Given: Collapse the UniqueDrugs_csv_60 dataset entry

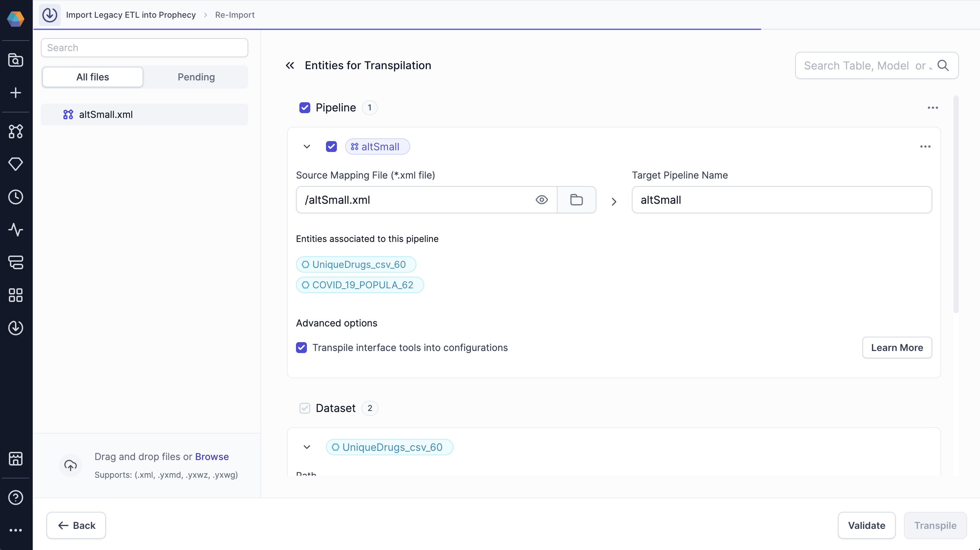Looking at the screenshot, I should click(307, 447).
